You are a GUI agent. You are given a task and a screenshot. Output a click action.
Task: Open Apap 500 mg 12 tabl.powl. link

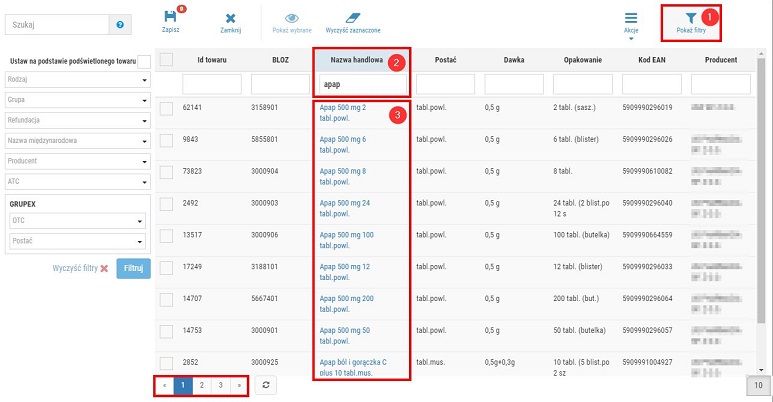(x=345, y=272)
